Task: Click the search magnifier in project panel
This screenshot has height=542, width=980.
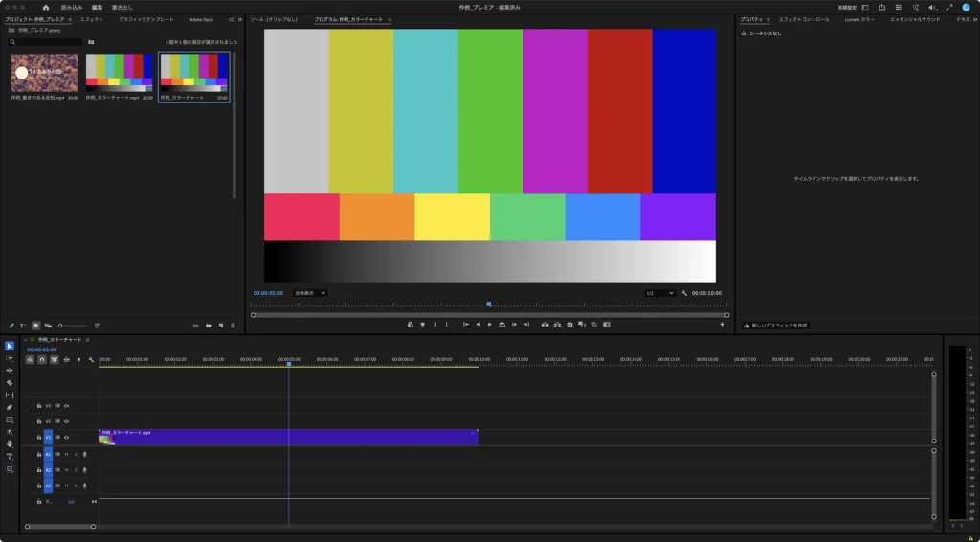Action: tap(11, 42)
